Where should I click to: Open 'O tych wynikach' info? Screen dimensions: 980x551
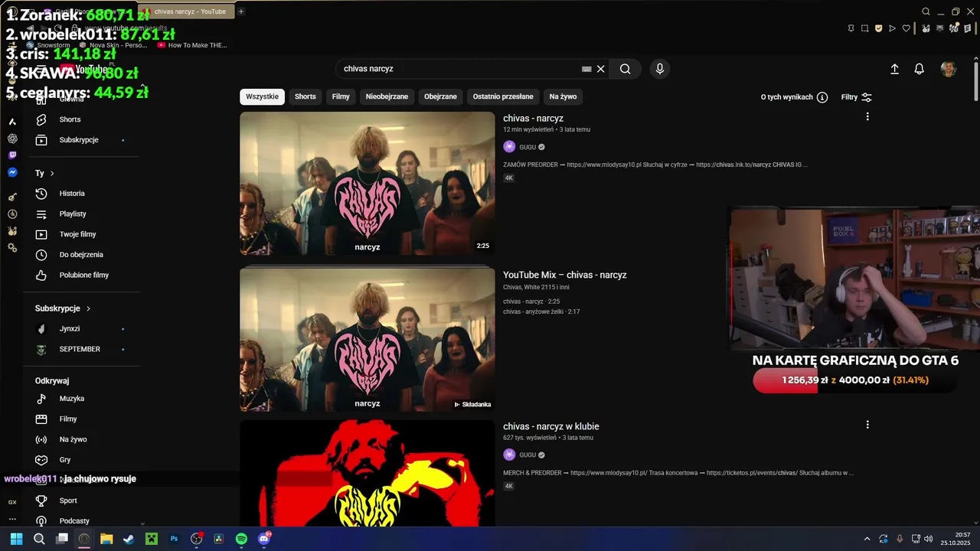[x=794, y=97]
